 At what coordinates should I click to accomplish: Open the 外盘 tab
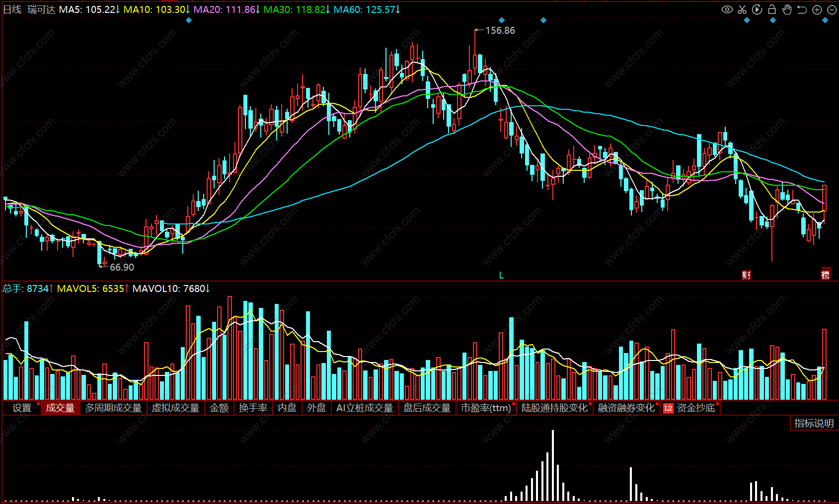pyautogui.click(x=316, y=408)
